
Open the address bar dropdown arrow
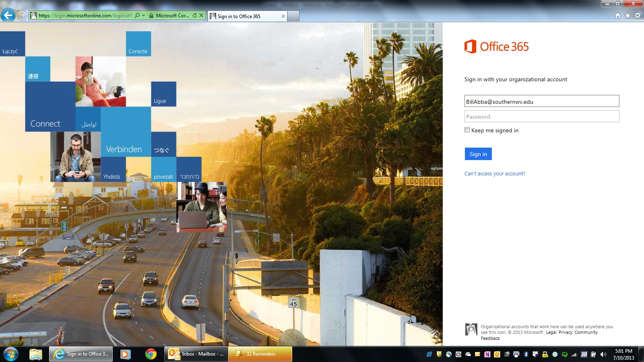click(x=144, y=16)
